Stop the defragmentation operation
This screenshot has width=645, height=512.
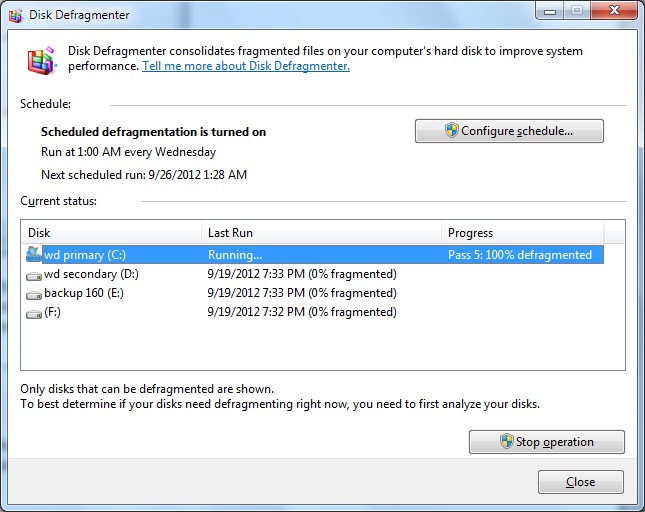(547, 442)
